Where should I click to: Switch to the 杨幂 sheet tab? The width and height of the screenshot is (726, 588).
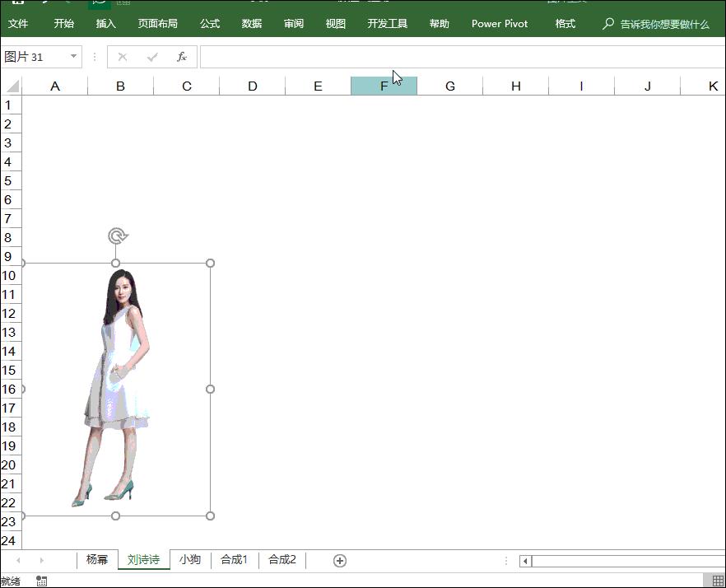click(97, 560)
